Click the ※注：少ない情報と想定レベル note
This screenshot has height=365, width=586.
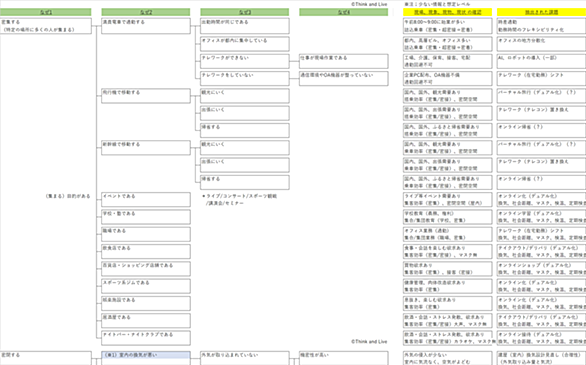(437, 4)
